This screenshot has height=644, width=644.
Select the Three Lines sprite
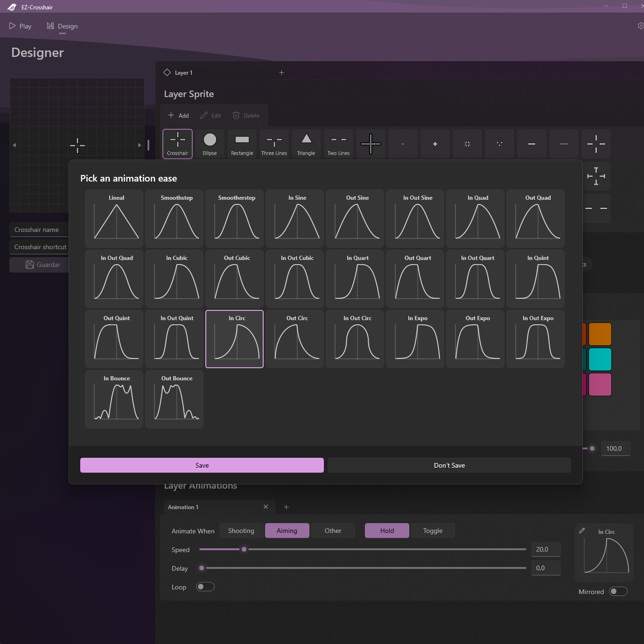274,144
